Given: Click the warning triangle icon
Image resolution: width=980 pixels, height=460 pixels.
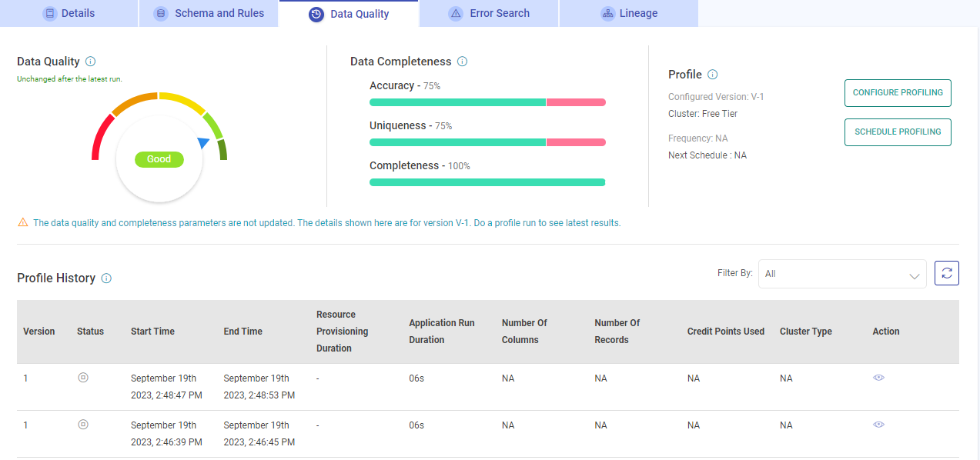Looking at the screenshot, I should coord(21,222).
